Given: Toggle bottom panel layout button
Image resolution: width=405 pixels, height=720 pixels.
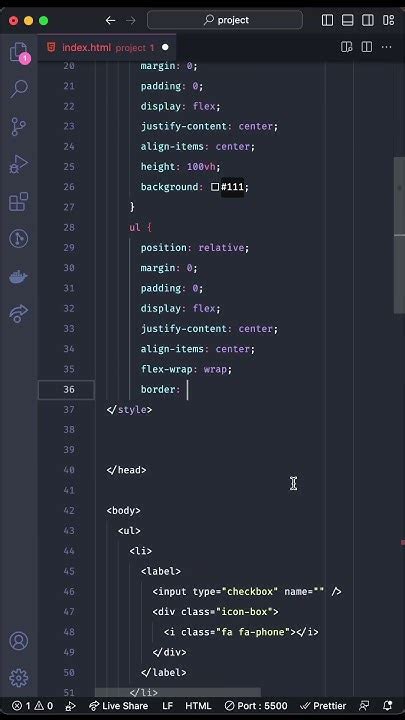Looking at the screenshot, I should pos(348,20).
